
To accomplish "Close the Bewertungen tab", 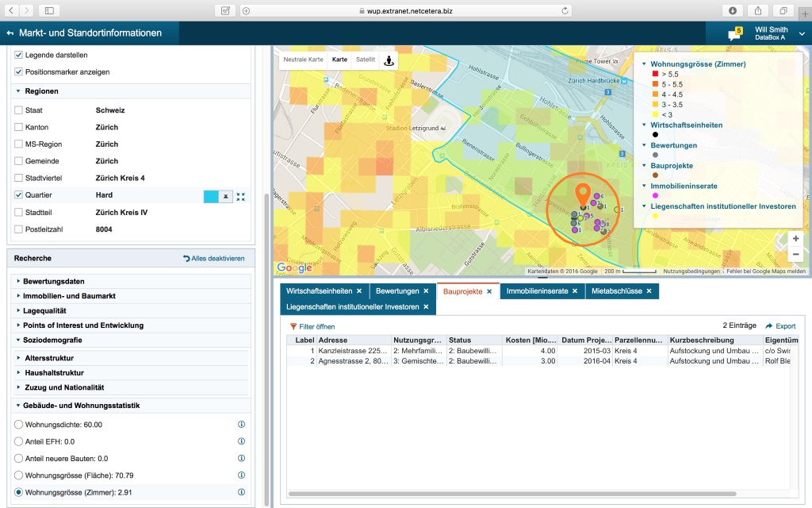I will tap(426, 291).
